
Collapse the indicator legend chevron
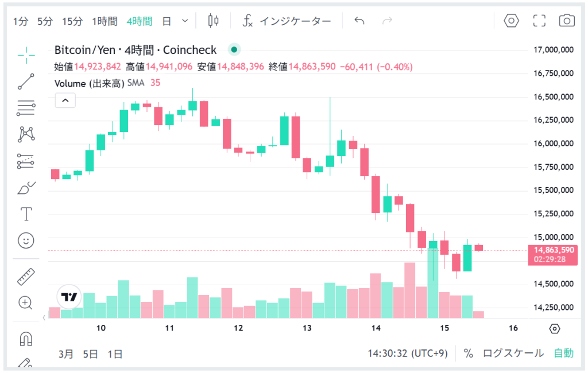click(x=65, y=100)
